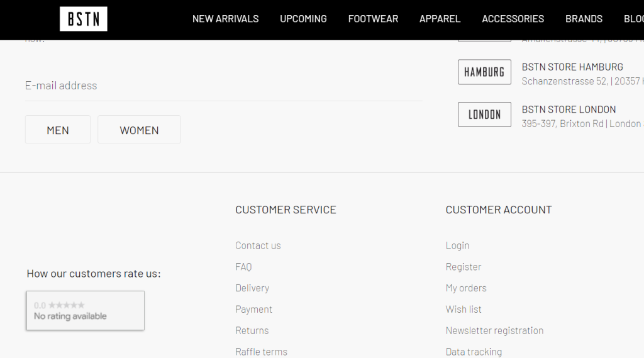Screen dimensions: 644x358
Task: Go to the Delivery information link
Action: pos(252,288)
